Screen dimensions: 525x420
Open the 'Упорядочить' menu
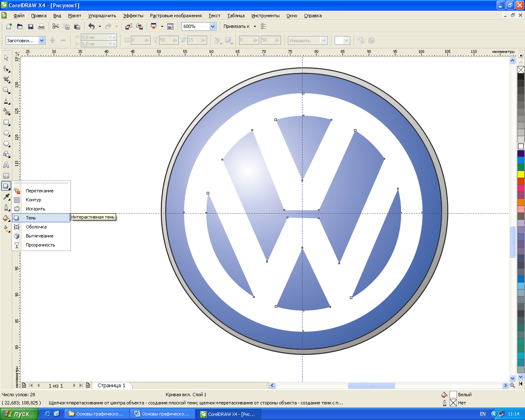point(102,16)
